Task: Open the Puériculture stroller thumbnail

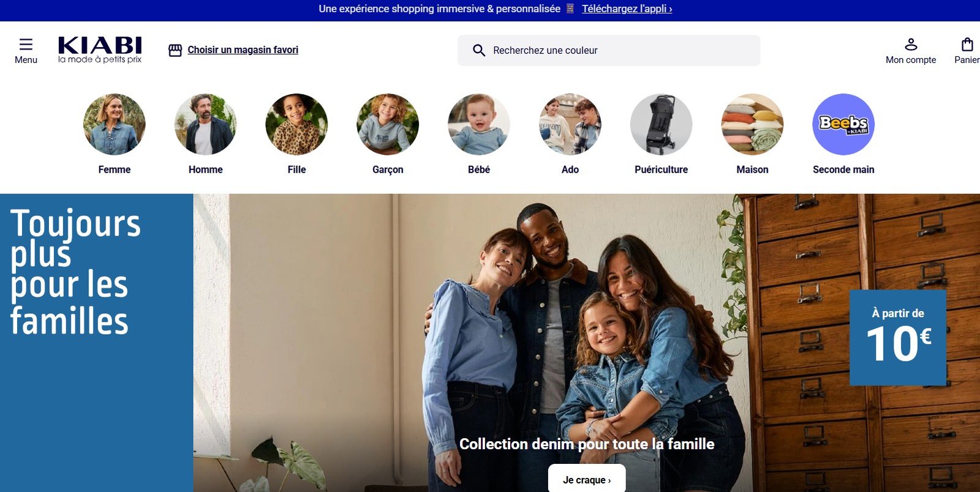Action: (661, 124)
